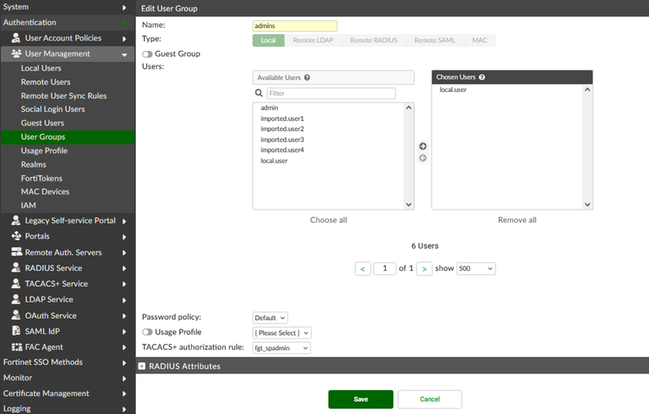Image resolution: width=649 pixels, height=414 pixels.
Task: Select the Local type option
Action: coord(268,40)
